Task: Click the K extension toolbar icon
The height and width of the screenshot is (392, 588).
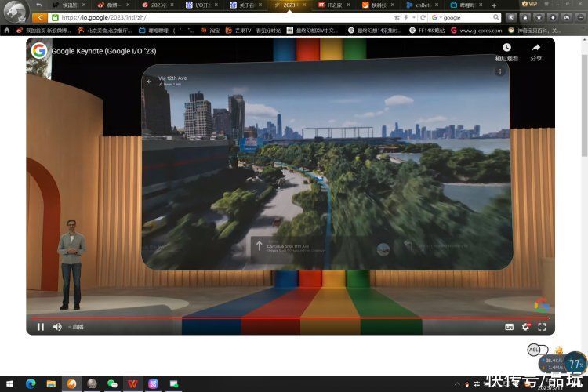Action: pyautogui.click(x=510, y=17)
